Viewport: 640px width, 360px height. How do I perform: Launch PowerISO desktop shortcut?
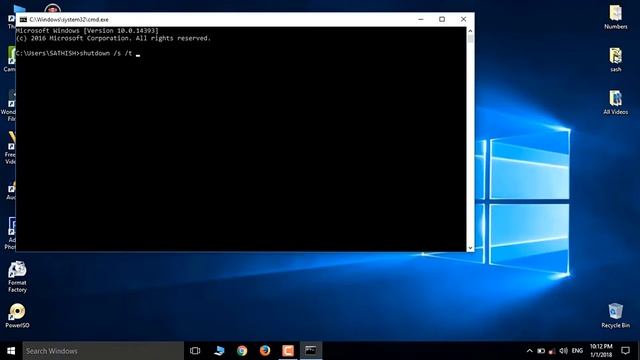tap(17, 316)
